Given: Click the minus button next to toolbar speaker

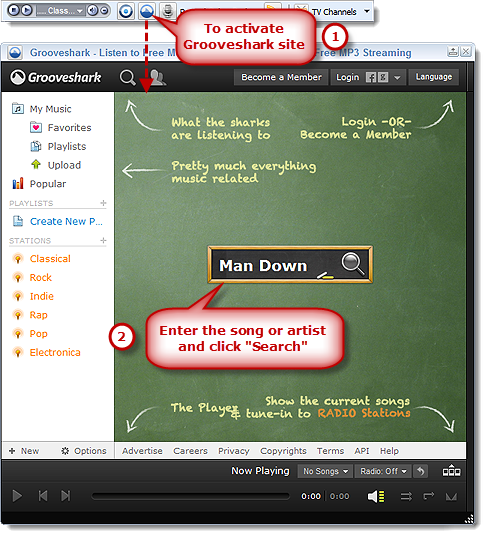Looking at the screenshot, I should (104, 11).
